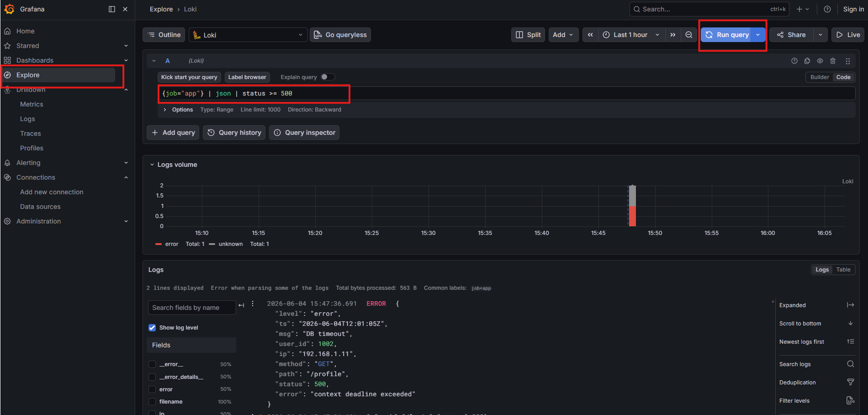Image resolution: width=868 pixels, height=415 pixels.
Task: Open the Add dropdown in toolbar
Action: (563, 35)
